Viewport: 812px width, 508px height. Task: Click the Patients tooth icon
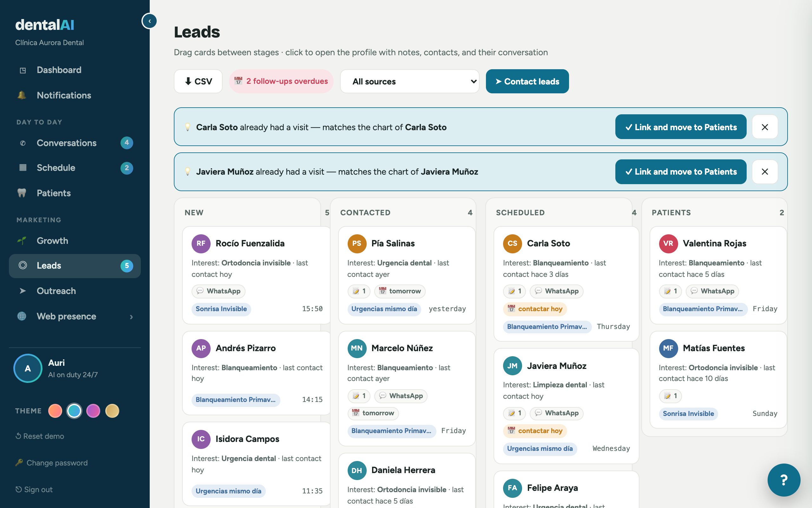[22, 193]
